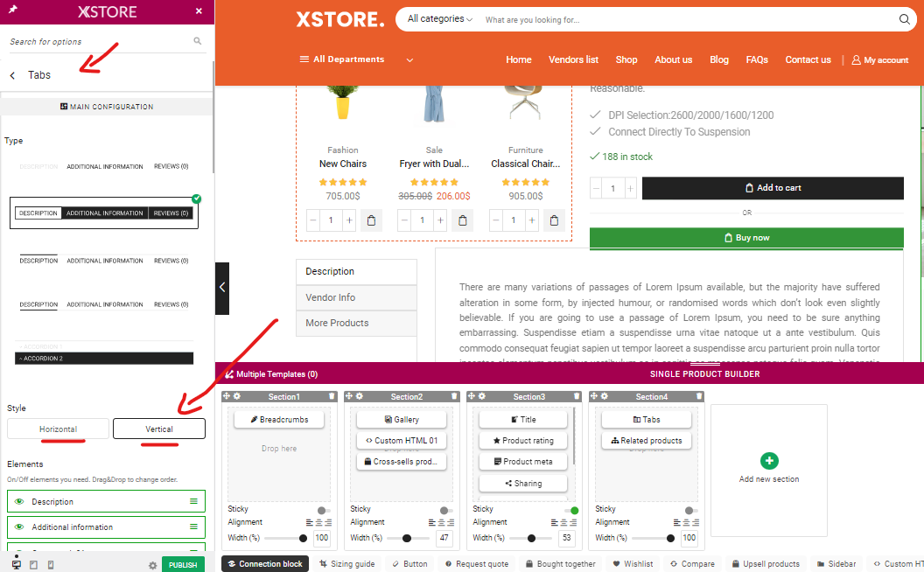
Task: Add New Chairs product to cart icon
Action: coord(371,220)
